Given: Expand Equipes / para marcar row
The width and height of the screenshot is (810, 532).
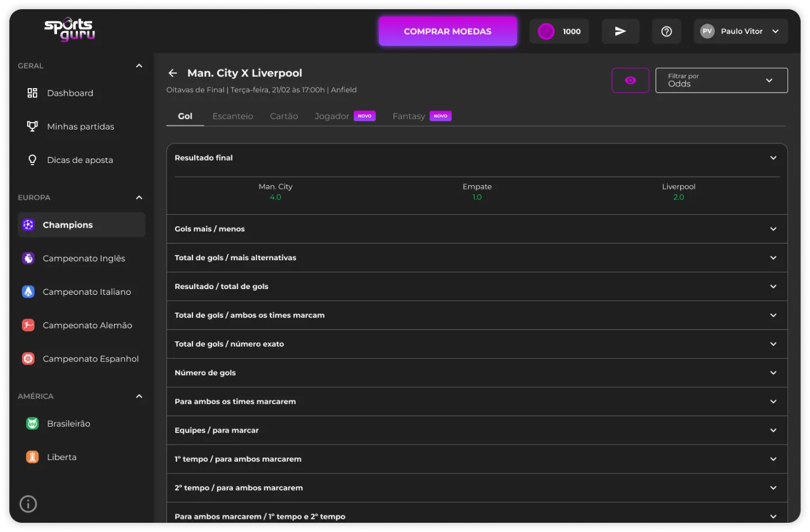Looking at the screenshot, I should [476, 431].
